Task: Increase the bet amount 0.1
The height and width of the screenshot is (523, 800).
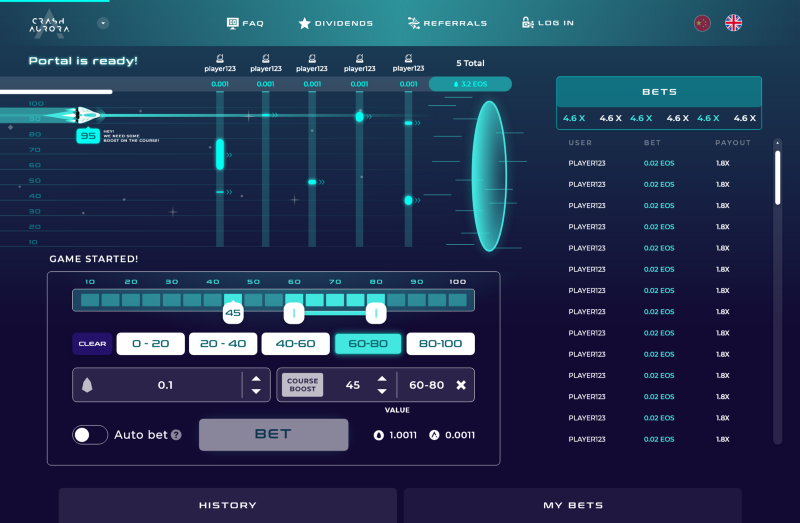Action: pos(256,379)
